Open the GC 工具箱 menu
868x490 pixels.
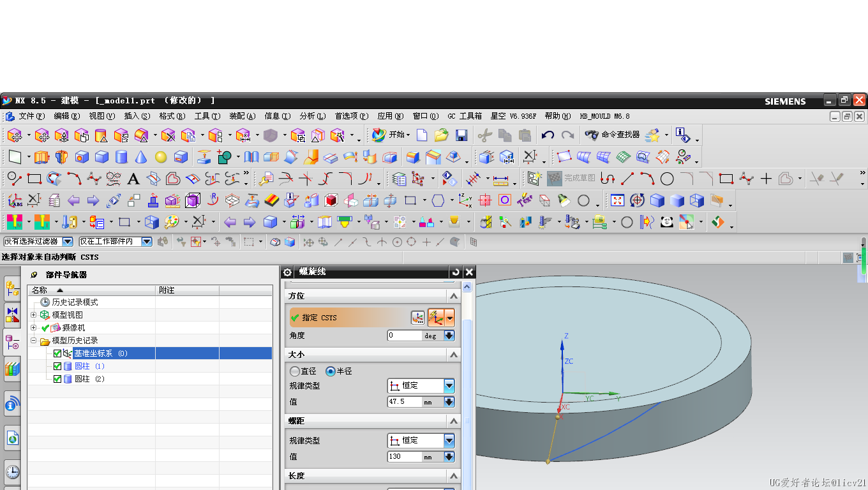pos(465,116)
